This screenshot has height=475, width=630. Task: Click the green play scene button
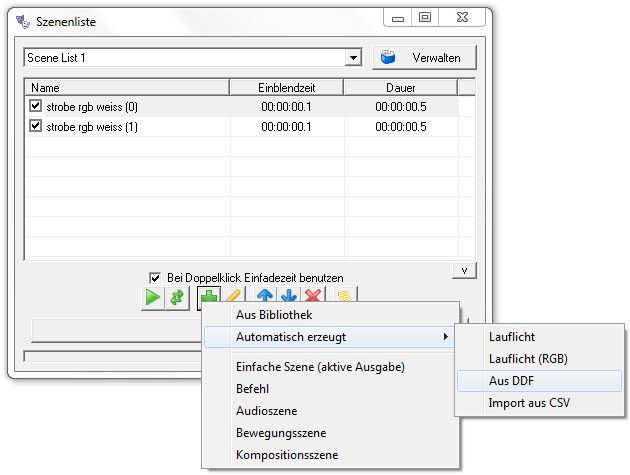(152, 297)
